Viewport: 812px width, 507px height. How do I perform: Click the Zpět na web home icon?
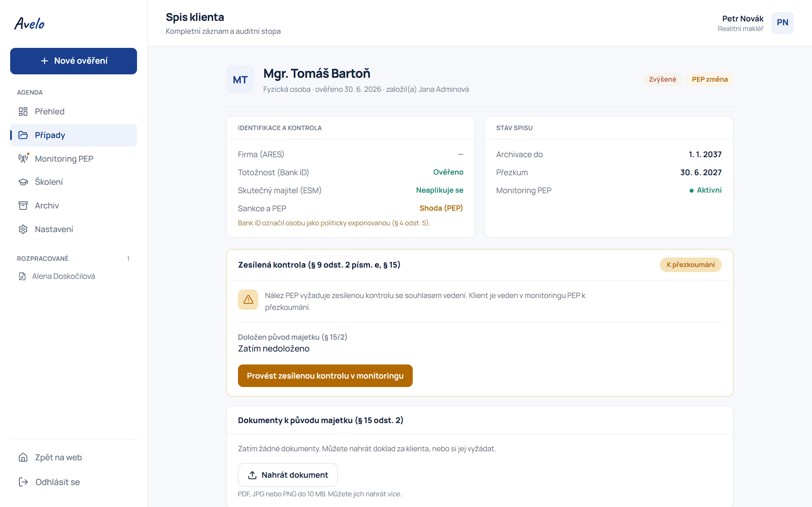23,457
